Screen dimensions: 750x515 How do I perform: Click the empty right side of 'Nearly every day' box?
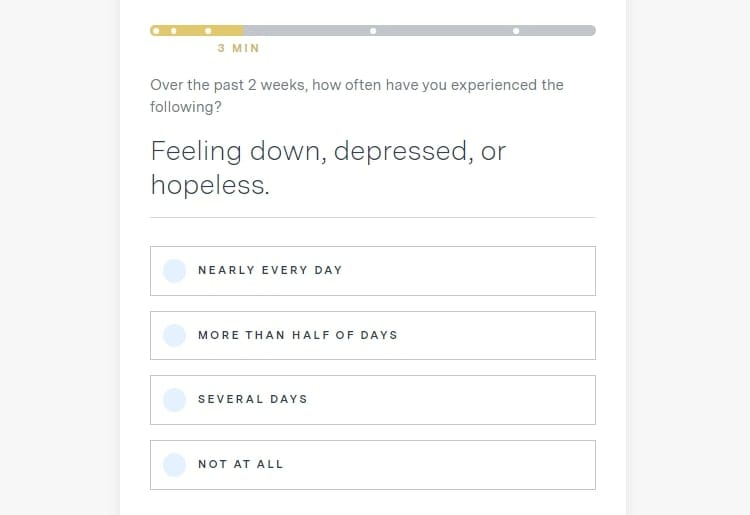[x=478, y=271]
